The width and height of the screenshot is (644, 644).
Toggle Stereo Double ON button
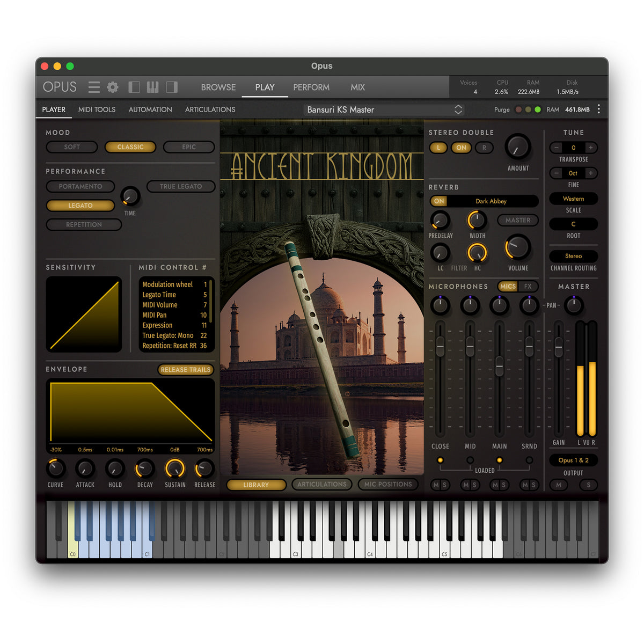(462, 148)
